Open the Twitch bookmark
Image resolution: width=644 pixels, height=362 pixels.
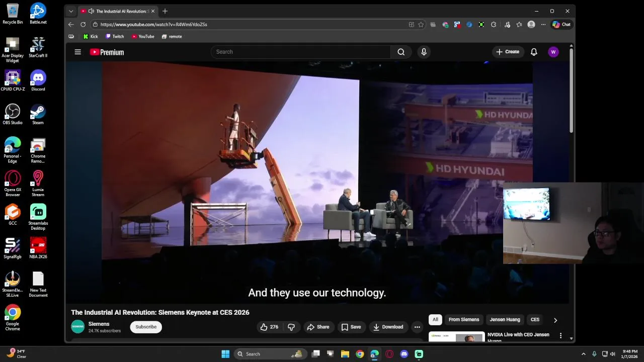tap(115, 37)
